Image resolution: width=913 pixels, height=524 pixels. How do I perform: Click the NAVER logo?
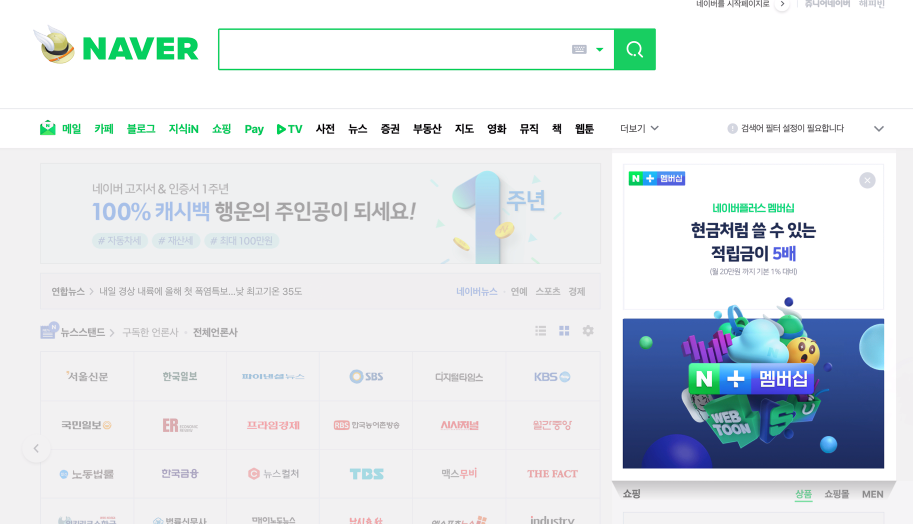[x=116, y=46]
